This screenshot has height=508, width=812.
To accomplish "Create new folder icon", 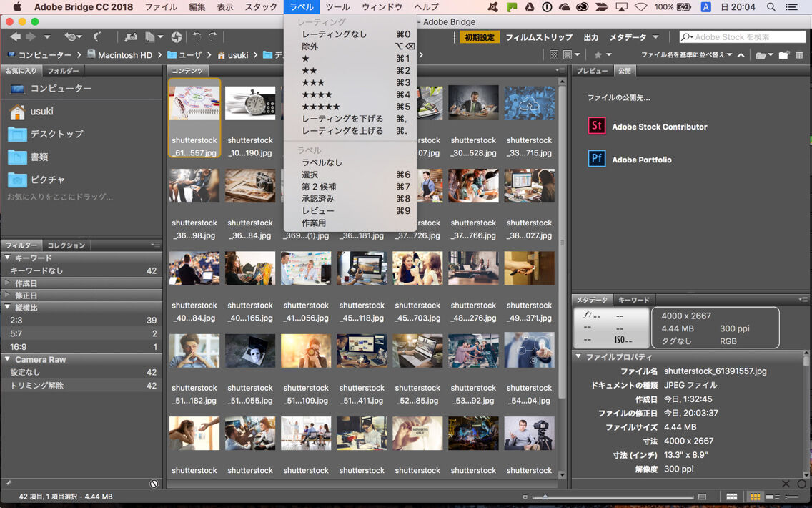I will (x=784, y=55).
